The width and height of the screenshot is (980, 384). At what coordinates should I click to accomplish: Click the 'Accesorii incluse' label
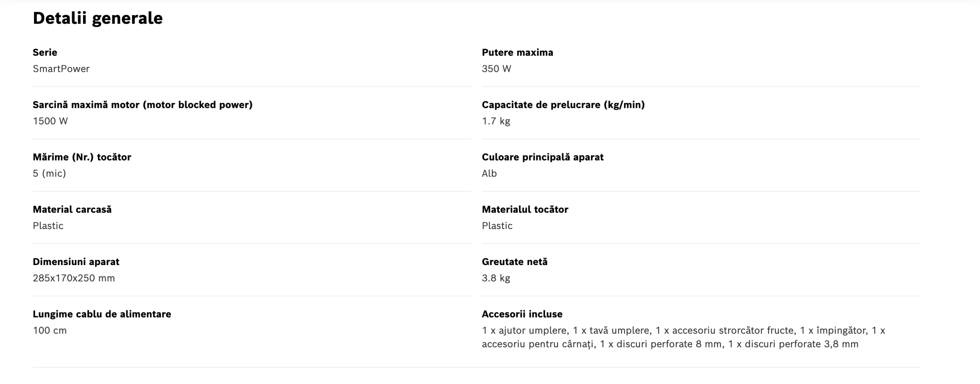(x=522, y=314)
